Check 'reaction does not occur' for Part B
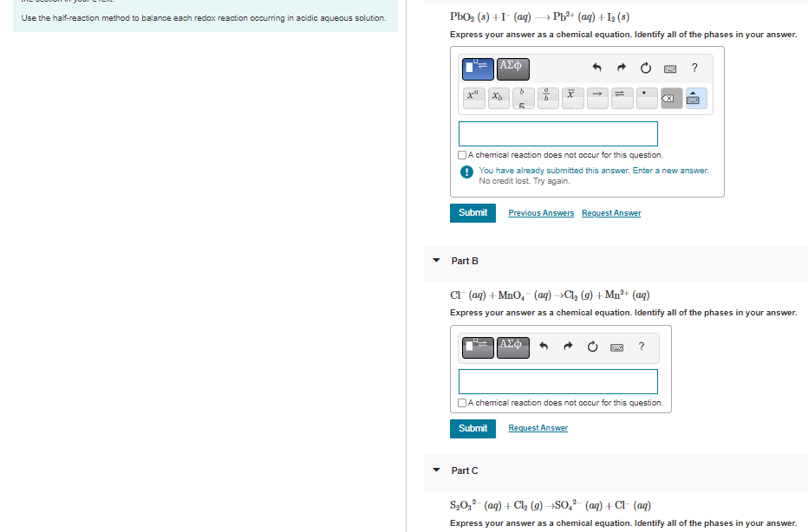Viewport: 808px width, 532px height. (x=462, y=403)
